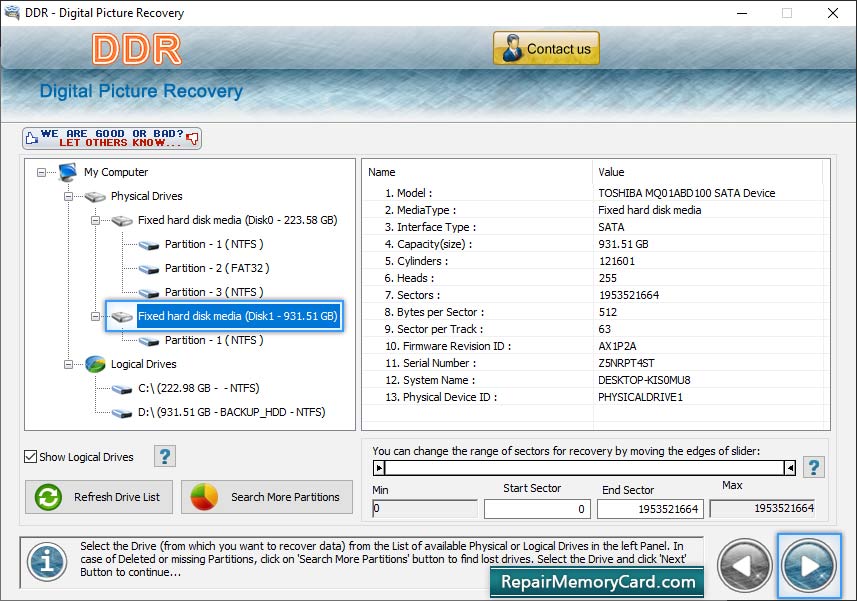Click the right handle of sector slider

pyautogui.click(x=790, y=468)
